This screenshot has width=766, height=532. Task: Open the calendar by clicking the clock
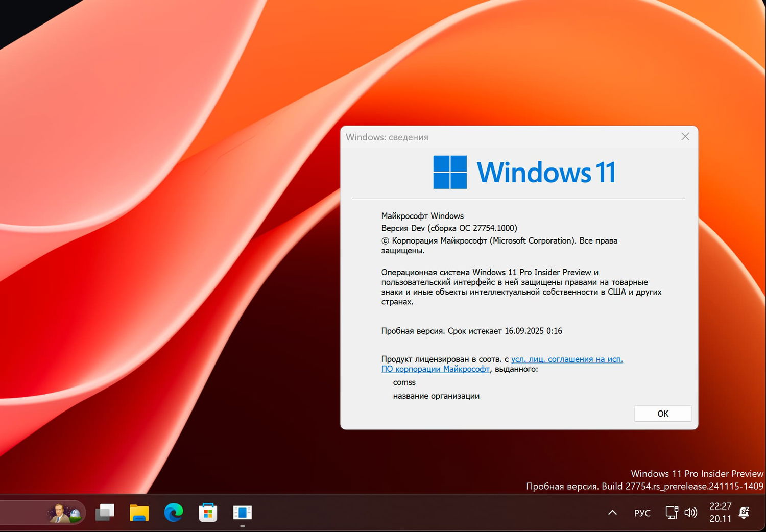point(720,513)
